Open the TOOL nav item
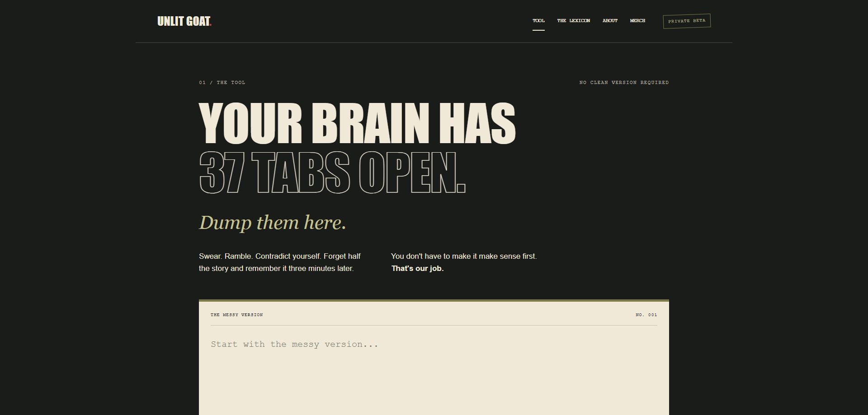The height and width of the screenshot is (415, 868). point(538,21)
